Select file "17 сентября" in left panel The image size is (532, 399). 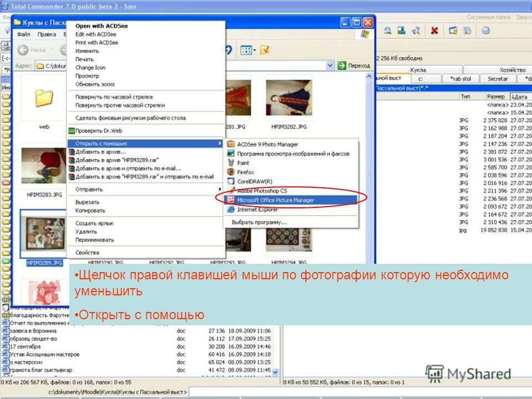pyautogui.click(x=25, y=346)
